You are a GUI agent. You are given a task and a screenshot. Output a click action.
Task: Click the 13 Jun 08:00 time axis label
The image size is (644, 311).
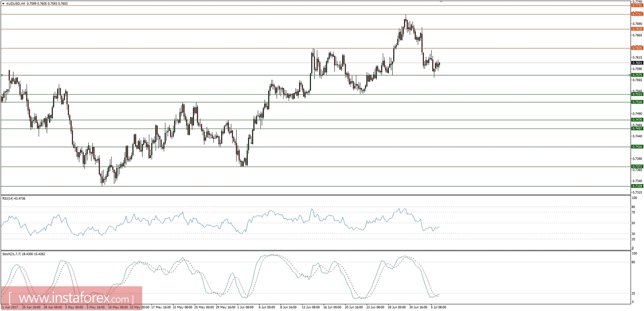pyautogui.click(x=311, y=307)
